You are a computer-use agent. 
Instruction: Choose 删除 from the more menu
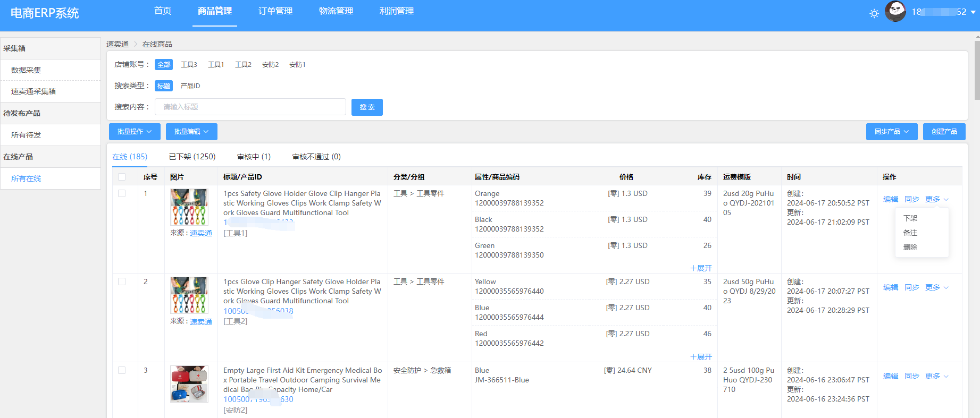[910, 247]
